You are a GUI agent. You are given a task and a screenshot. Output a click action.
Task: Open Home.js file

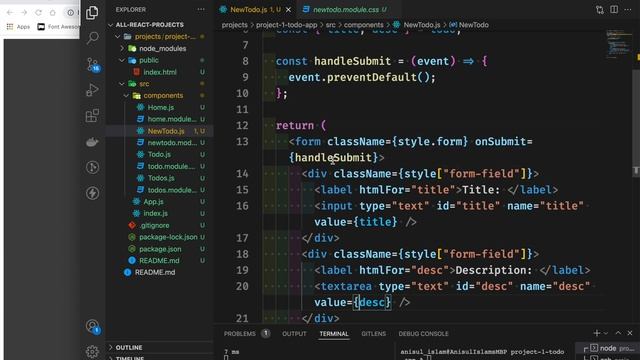159,107
